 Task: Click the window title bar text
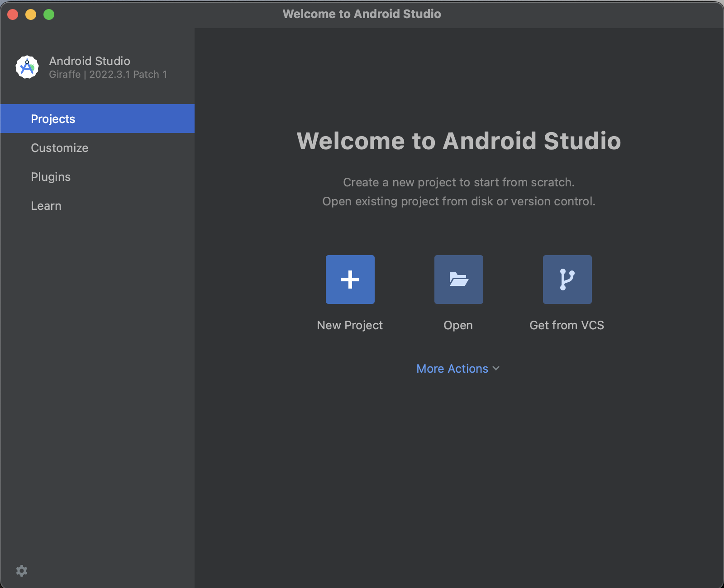coord(362,14)
